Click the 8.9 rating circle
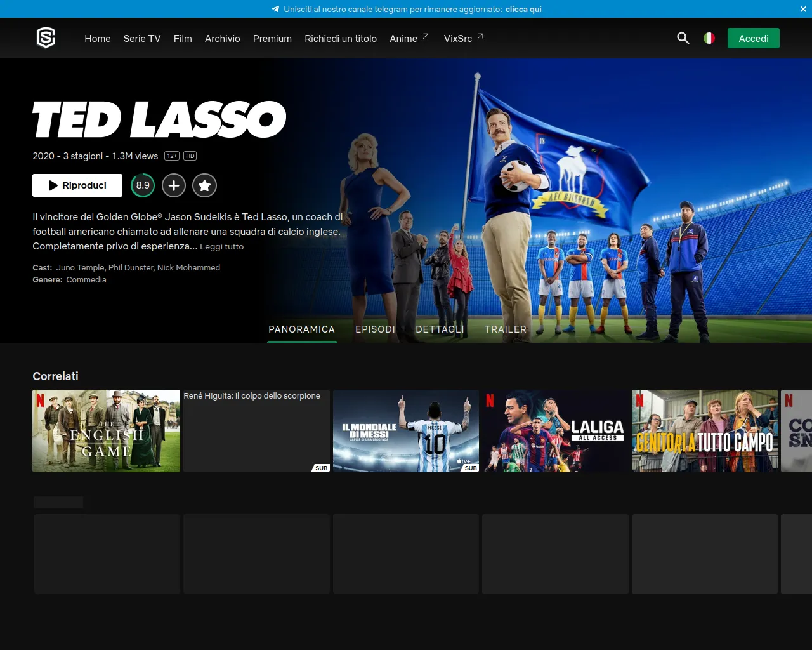 pyautogui.click(x=143, y=185)
